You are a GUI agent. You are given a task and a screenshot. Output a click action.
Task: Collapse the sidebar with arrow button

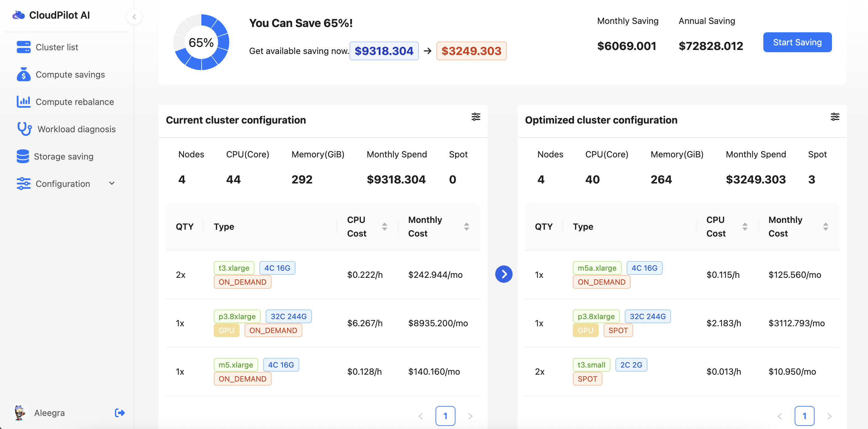[x=134, y=16]
